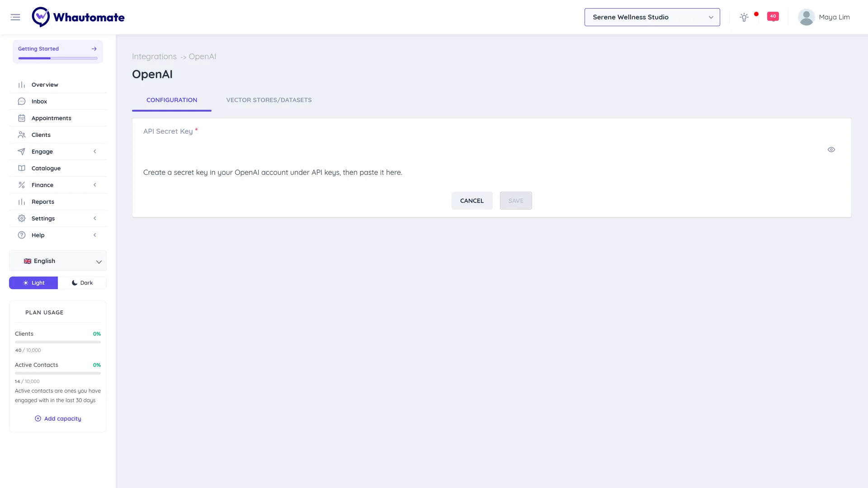Click the Add capacity link

coord(58,419)
